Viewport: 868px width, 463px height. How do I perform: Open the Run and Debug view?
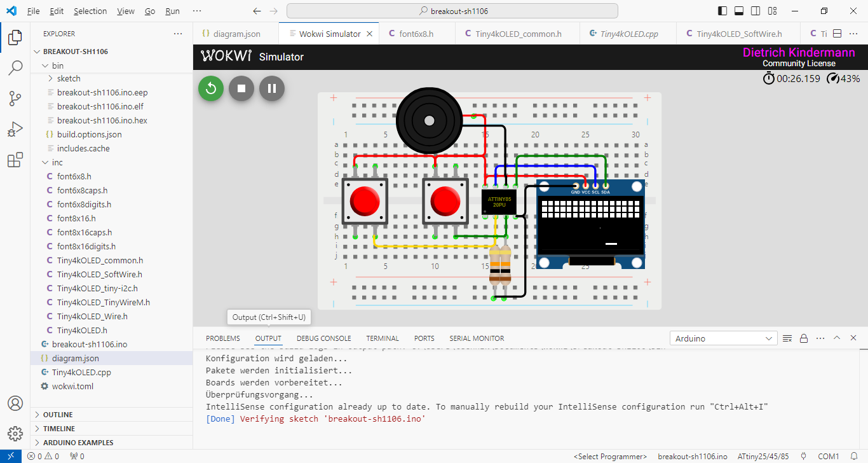(15, 130)
